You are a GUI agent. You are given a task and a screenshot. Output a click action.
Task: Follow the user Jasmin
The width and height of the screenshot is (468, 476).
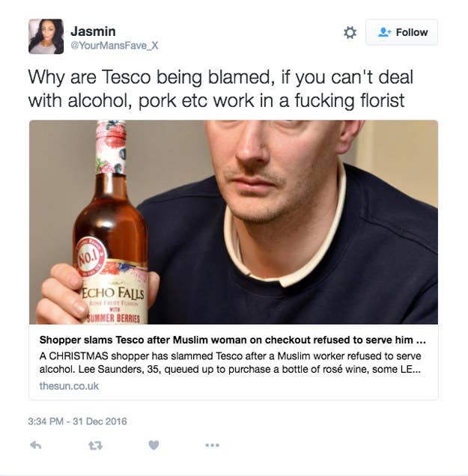point(402,32)
